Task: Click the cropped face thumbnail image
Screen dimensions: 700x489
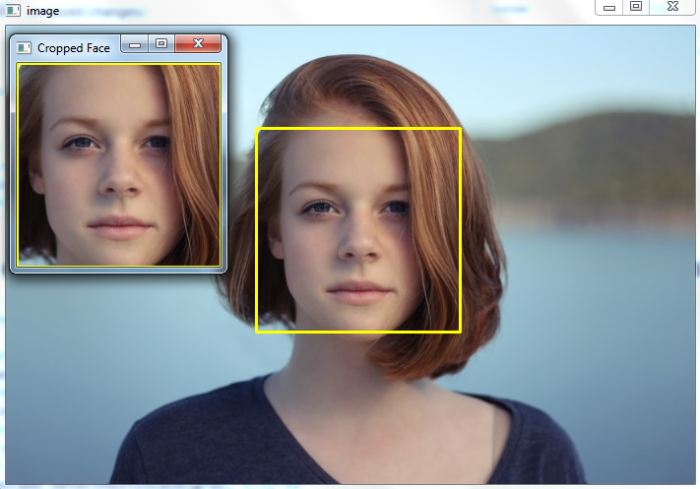Action: coord(119,165)
